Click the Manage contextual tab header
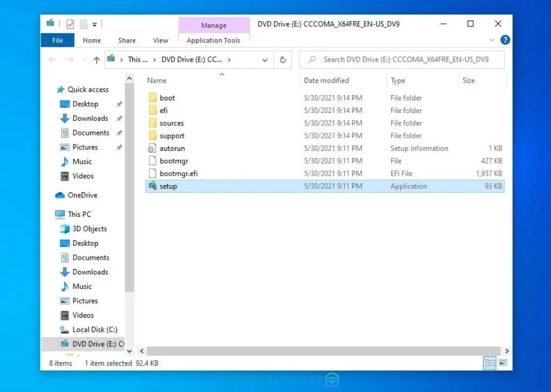The width and height of the screenshot is (551, 392). (x=214, y=25)
